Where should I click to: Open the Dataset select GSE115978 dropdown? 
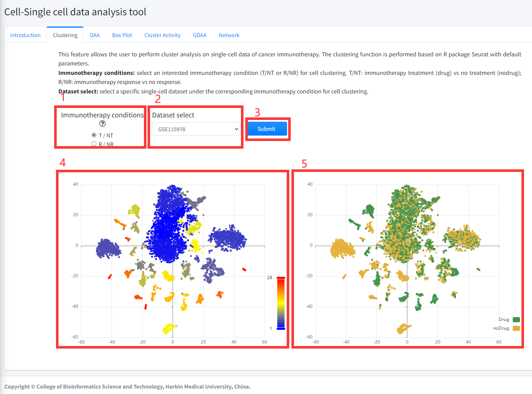pyautogui.click(x=196, y=129)
